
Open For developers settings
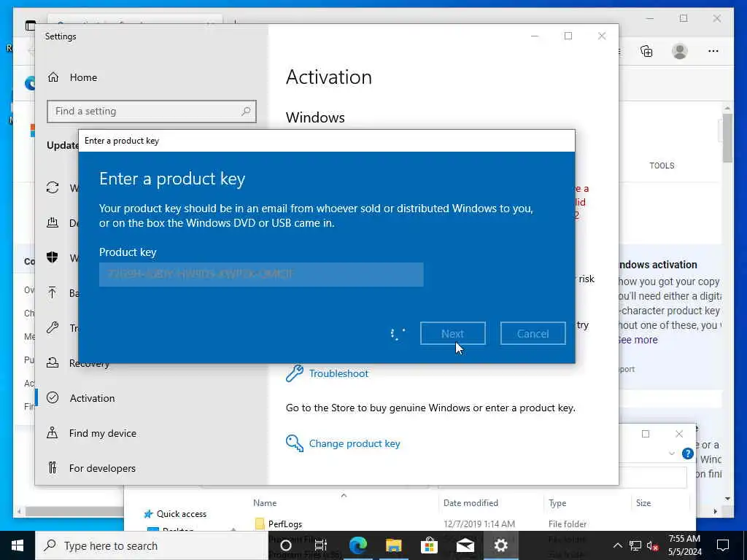(102, 468)
